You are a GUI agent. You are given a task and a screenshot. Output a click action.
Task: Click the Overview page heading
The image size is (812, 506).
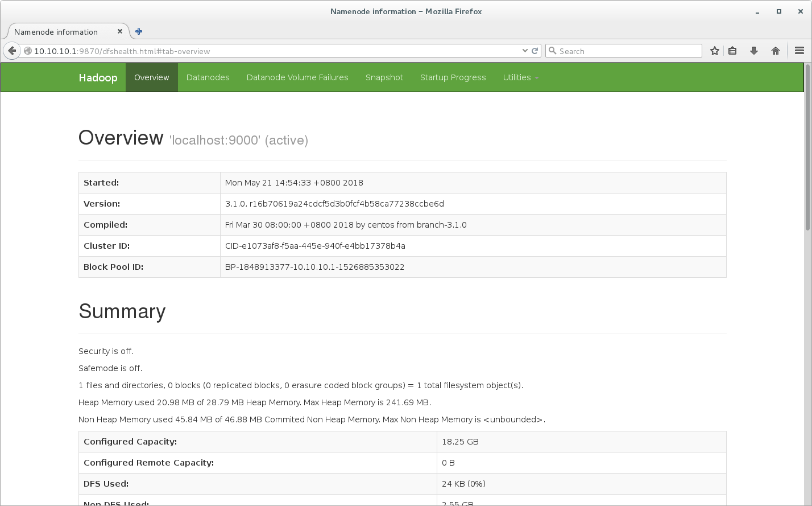(121, 138)
